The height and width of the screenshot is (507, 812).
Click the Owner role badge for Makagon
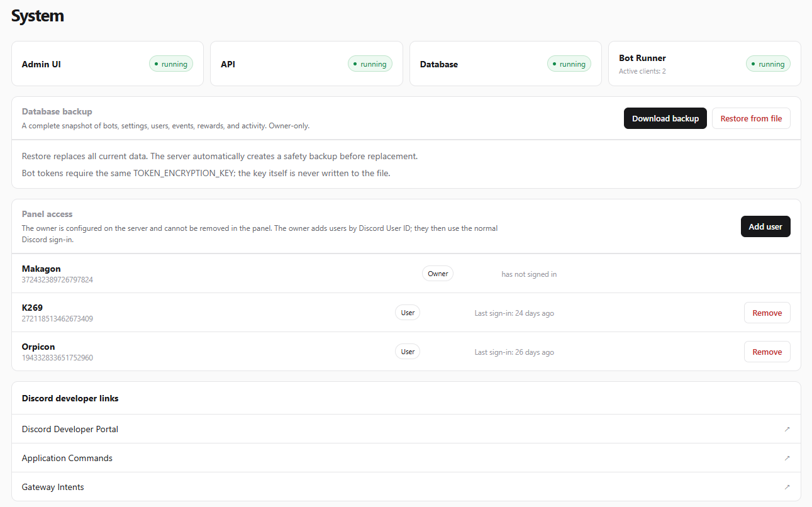tap(438, 274)
